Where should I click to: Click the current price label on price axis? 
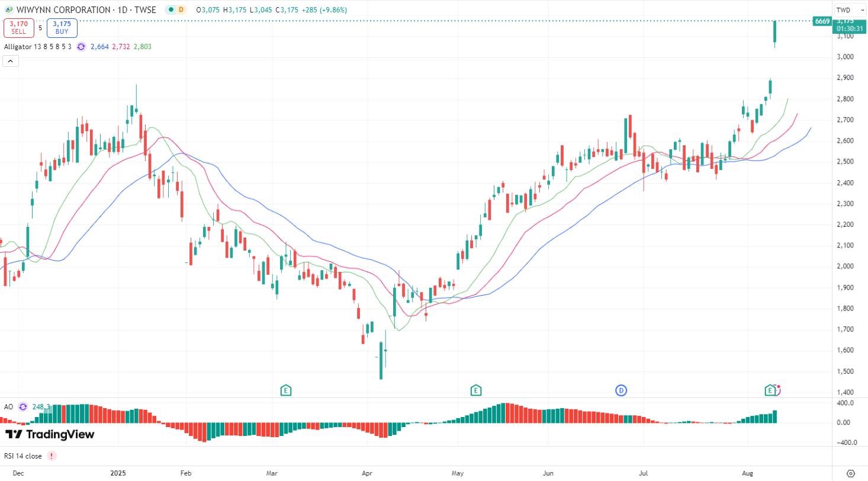849,24
